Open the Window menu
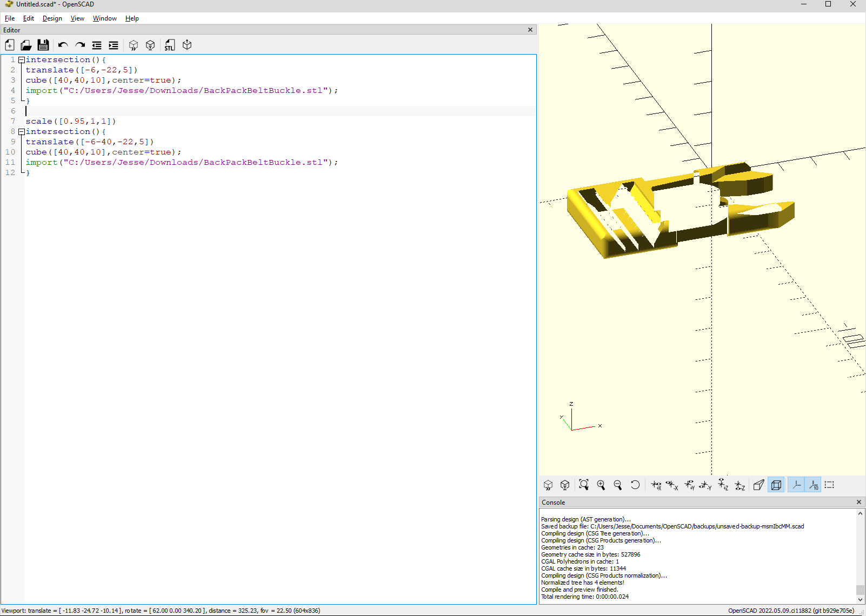Image resolution: width=866 pixels, height=616 pixels. pyautogui.click(x=104, y=18)
